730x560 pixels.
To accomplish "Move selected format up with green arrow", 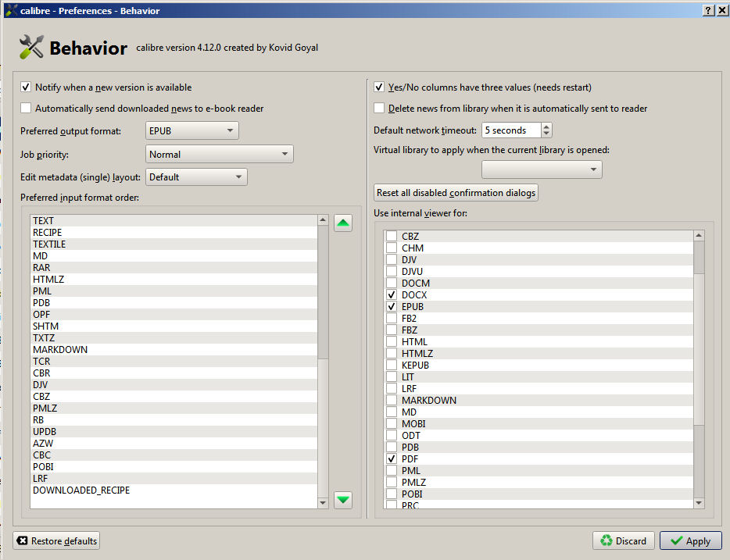I will point(342,223).
